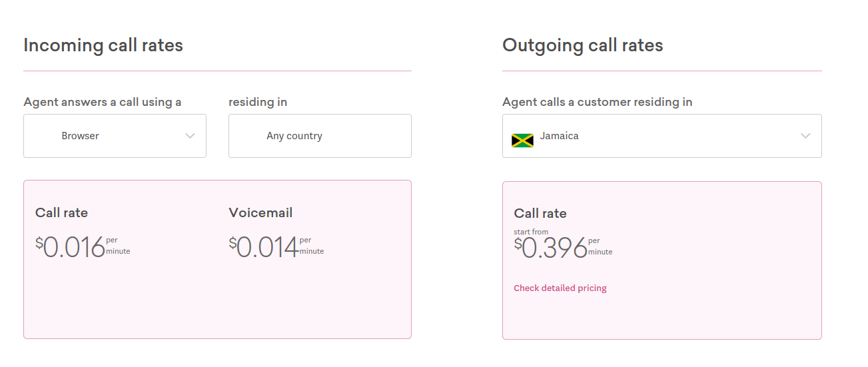
Task: Click the 'residing in' label
Action: pyautogui.click(x=258, y=102)
